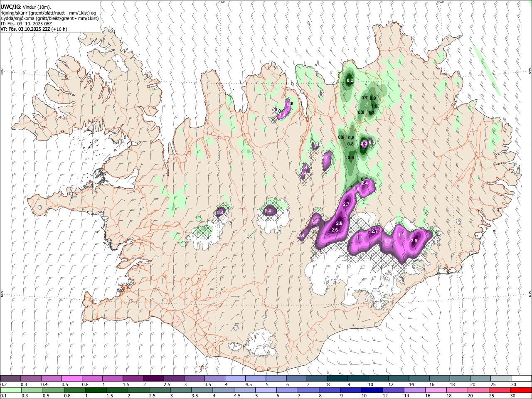Click the 'rigning/skúrir' legend description line
Viewport: 532px width, 399px height.
coord(48,12)
